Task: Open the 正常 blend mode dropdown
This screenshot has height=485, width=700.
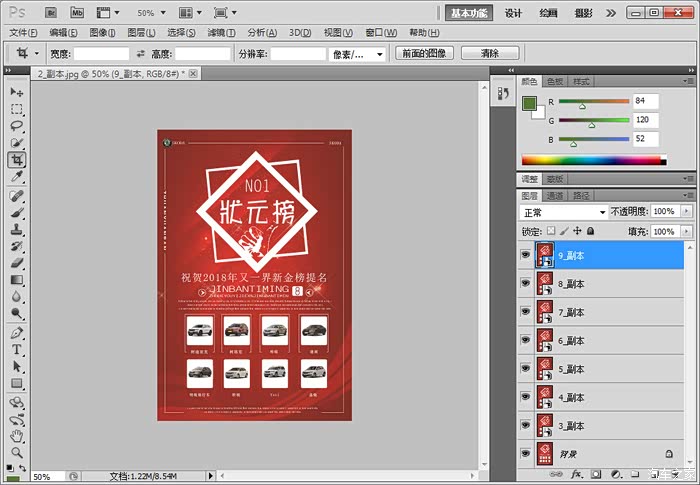Action: pyautogui.click(x=563, y=212)
